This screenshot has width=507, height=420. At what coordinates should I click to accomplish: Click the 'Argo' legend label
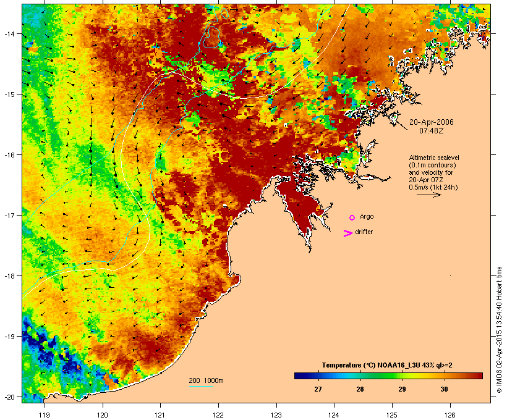click(x=367, y=216)
